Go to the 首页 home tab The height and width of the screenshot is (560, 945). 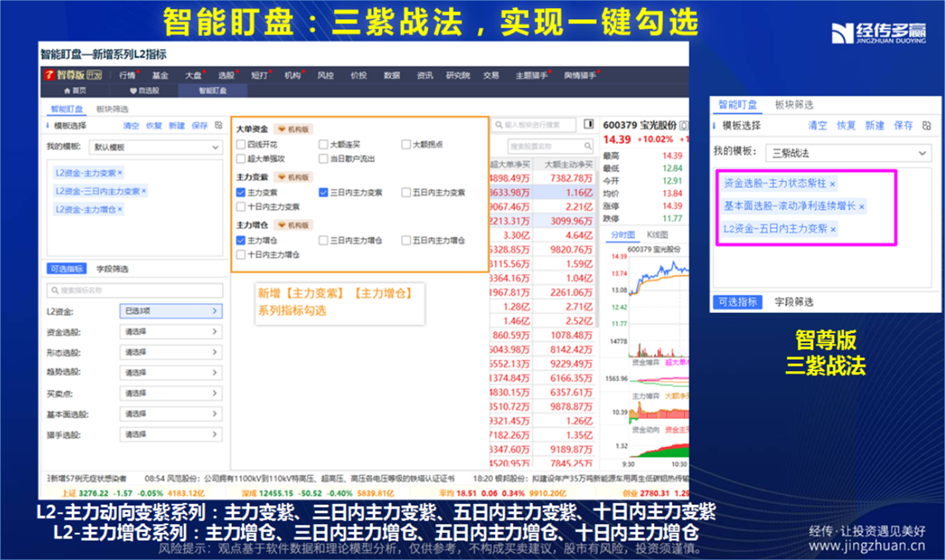(x=75, y=91)
